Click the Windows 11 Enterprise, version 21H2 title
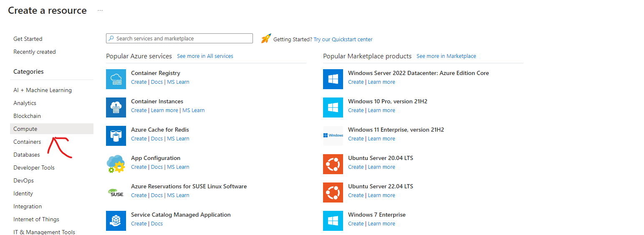 click(396, 130)
